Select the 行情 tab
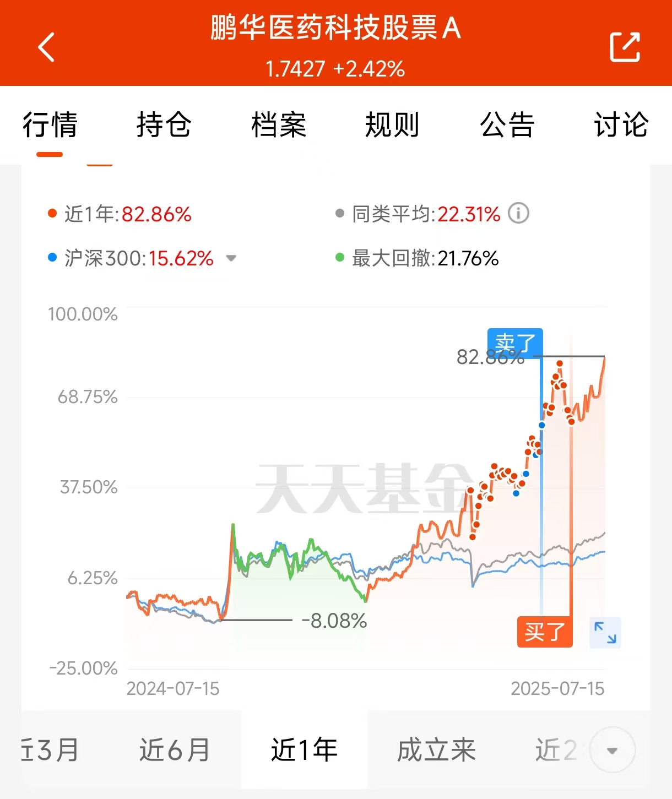 [50, 124]
